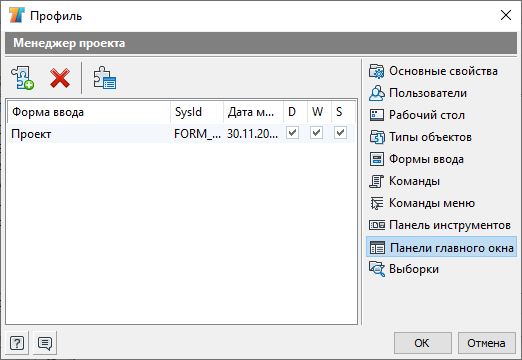Select Команды меню entry
522x360 pixels.
[x=422, y=203]
